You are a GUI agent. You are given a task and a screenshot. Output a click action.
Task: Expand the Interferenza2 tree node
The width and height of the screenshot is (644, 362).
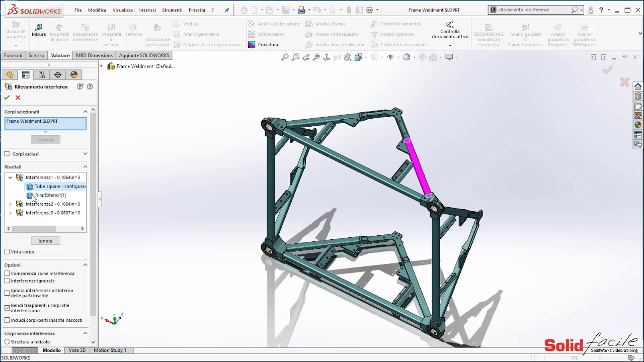click(x=10, y=204)
